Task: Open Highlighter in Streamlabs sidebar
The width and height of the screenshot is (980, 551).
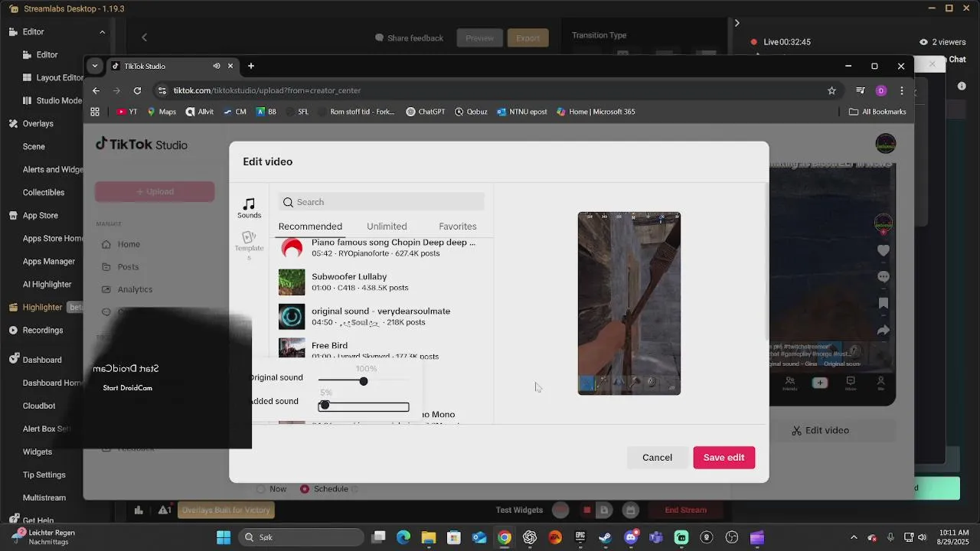Action: coord(36,308)
